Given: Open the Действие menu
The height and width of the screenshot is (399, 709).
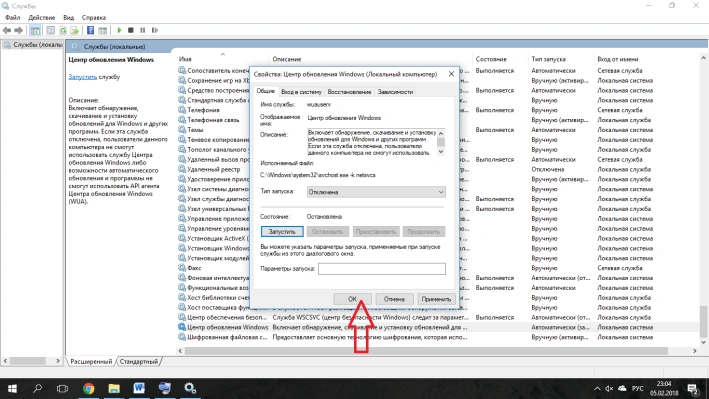Looking at the screenshot, I should pyautogui.click(x=42, y=18).
